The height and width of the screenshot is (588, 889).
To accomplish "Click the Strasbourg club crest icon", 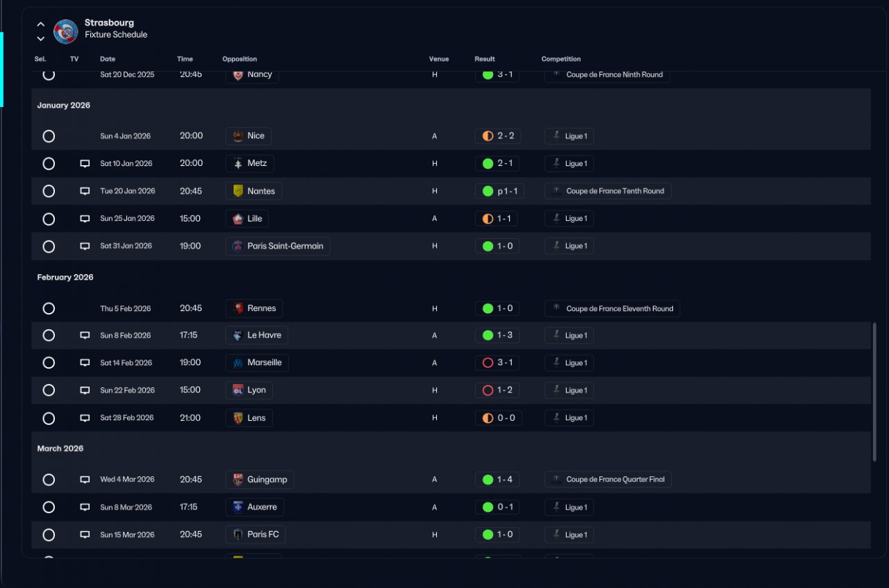I will pos(66,31).
